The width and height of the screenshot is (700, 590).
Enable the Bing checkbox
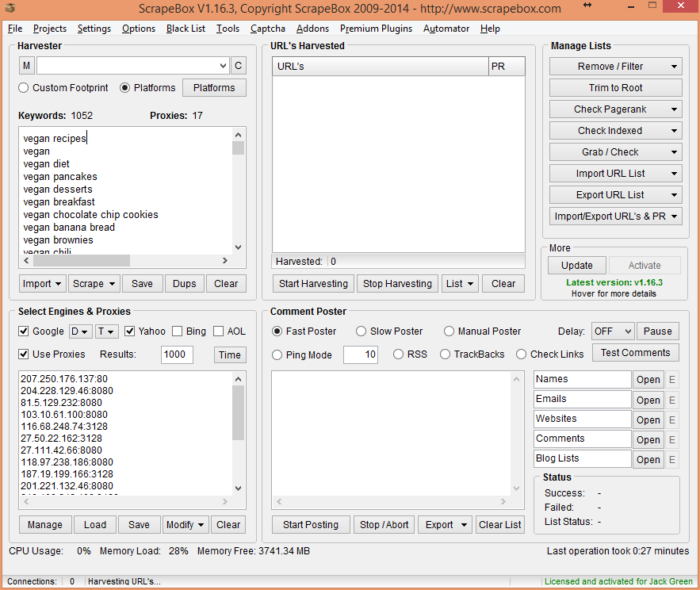[178, 331]
